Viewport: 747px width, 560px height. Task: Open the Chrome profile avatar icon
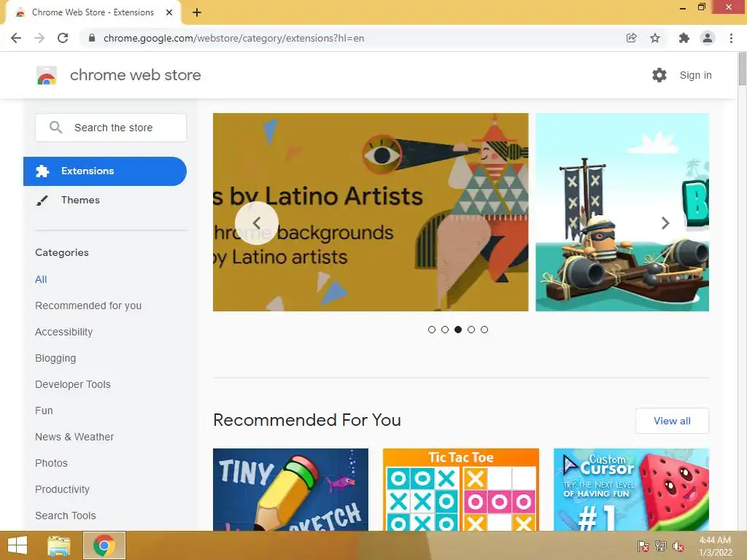(x=708, y=38)
